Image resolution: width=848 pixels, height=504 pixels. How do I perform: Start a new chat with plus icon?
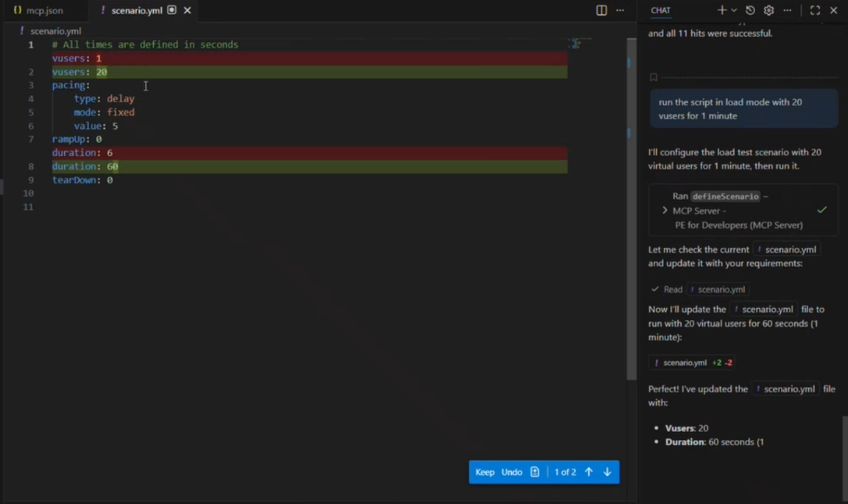pyautogui.click(x=721, y=10)
